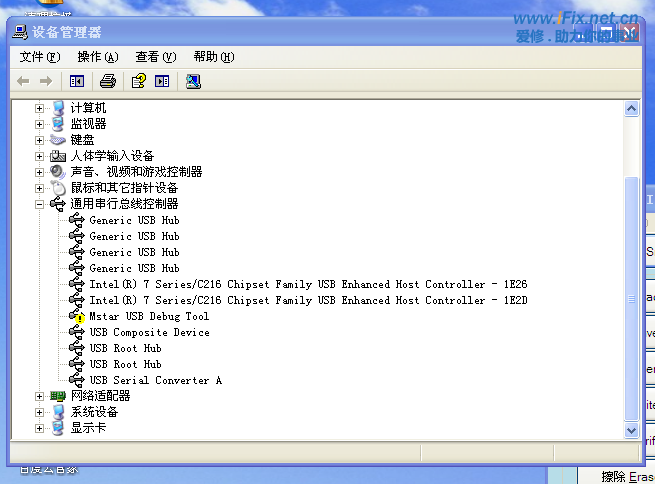Click the 设备管理器 title bar icon
This screenshot has height=484, width=655.
click(x=20, y=32)
